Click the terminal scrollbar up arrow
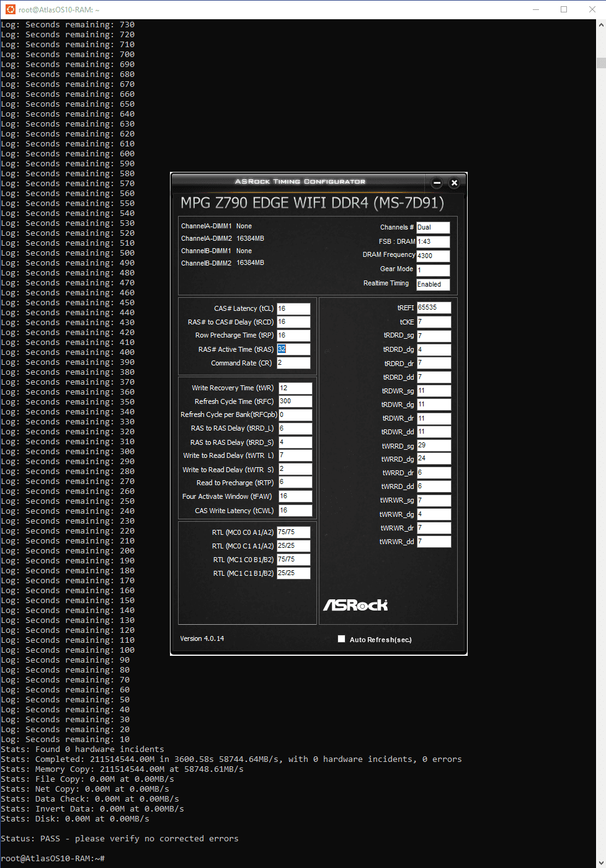The image size is (606, 868). pos(601,25)
